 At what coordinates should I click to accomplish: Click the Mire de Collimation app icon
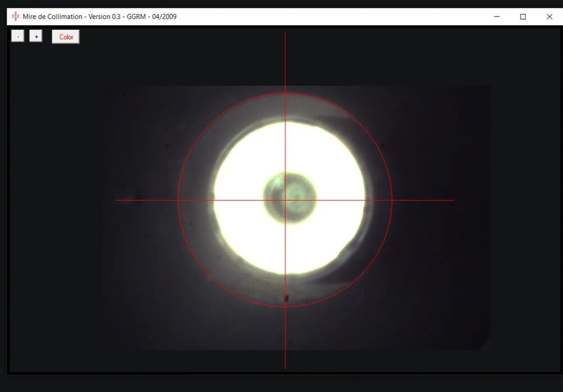click(15, 16)
